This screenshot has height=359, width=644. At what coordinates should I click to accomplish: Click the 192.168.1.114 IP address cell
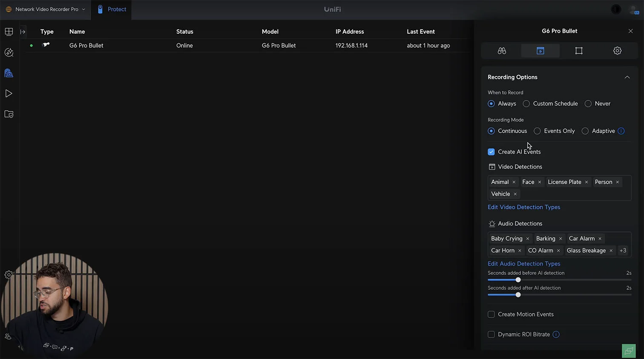(351, 46)
